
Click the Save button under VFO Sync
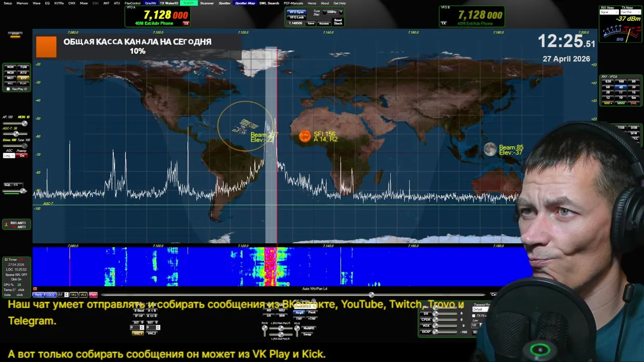(x=311, y=23)
